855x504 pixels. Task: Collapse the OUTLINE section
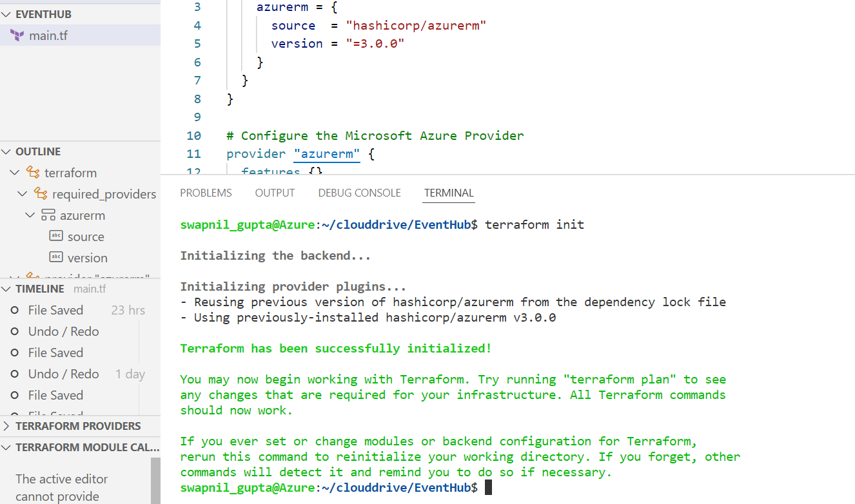(x=6, y=151)
